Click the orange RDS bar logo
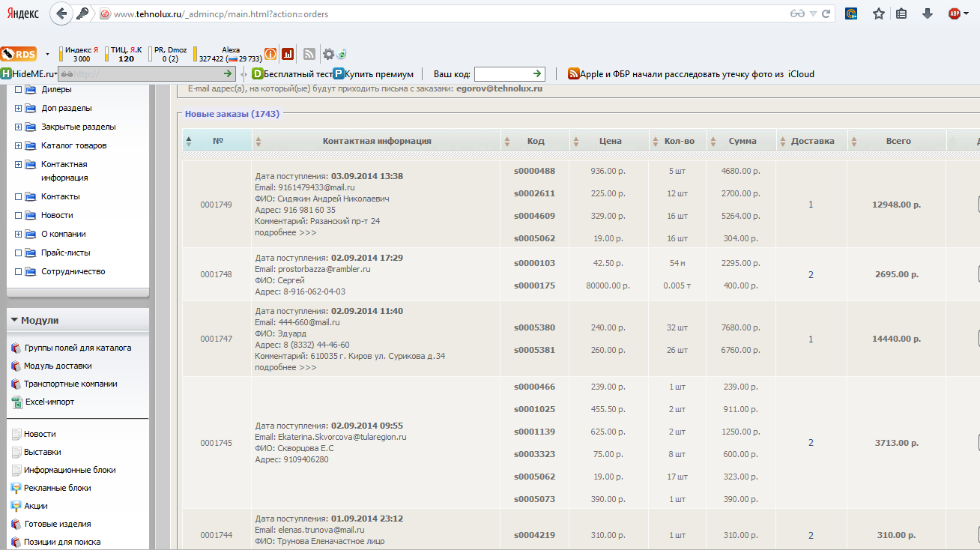 19,54
